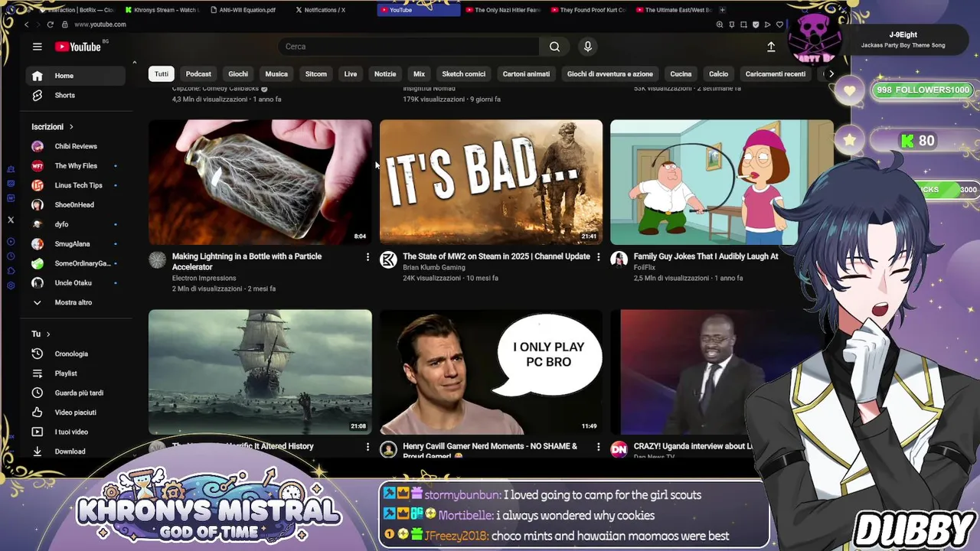Open the IT'S BAD MW2 video thumbnail
This screenshot has height=551, width=980.
coord(491,182)
